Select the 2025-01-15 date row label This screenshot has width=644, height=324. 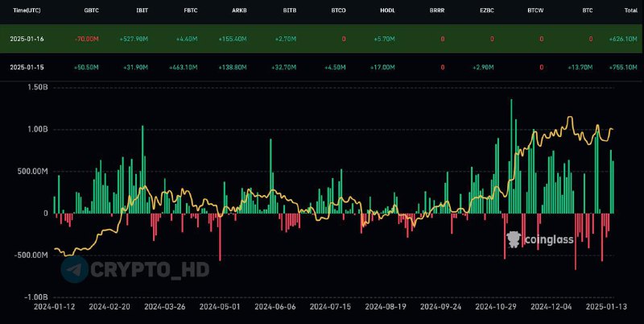click(27, 68)
